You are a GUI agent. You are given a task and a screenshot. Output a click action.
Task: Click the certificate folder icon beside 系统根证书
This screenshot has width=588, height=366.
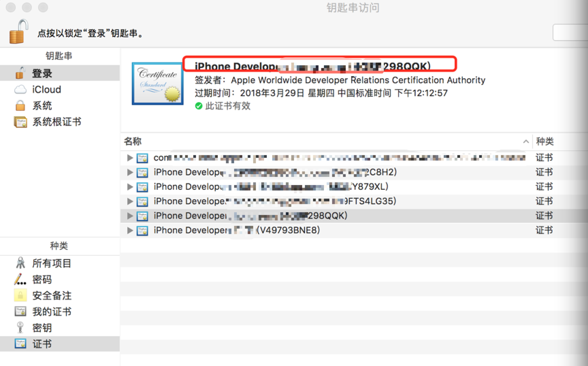pyautogui.click(x=20, y=122)
